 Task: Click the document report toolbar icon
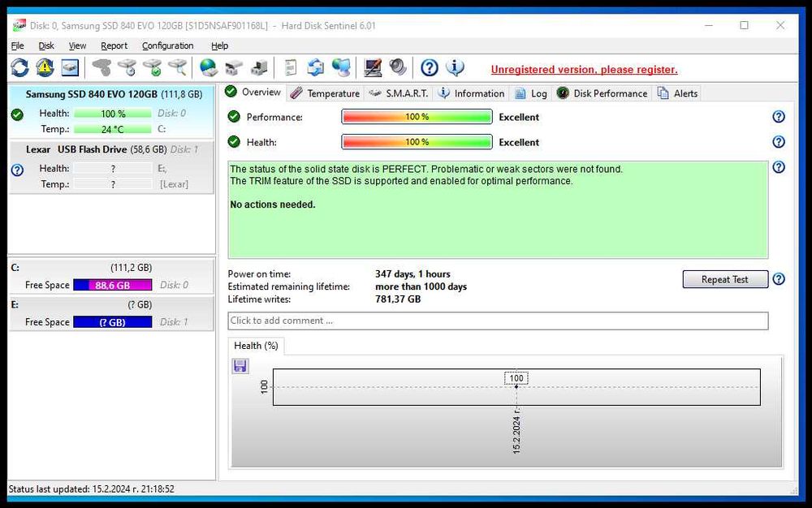[x=291, y=68]
